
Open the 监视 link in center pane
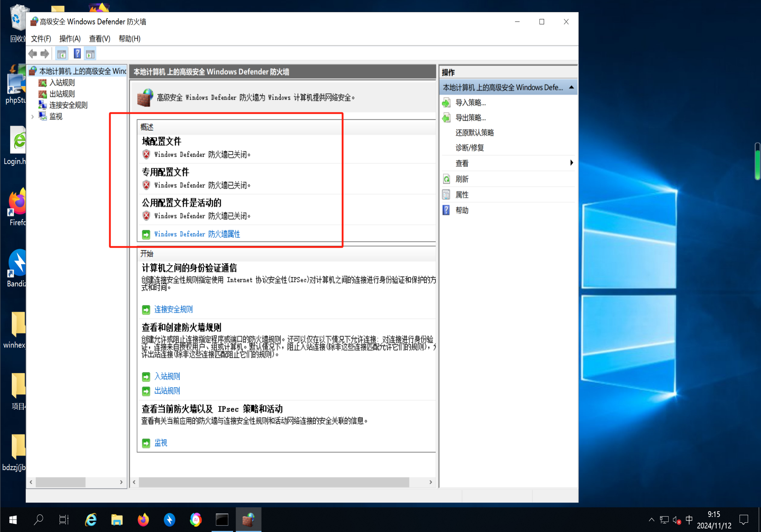161,443
